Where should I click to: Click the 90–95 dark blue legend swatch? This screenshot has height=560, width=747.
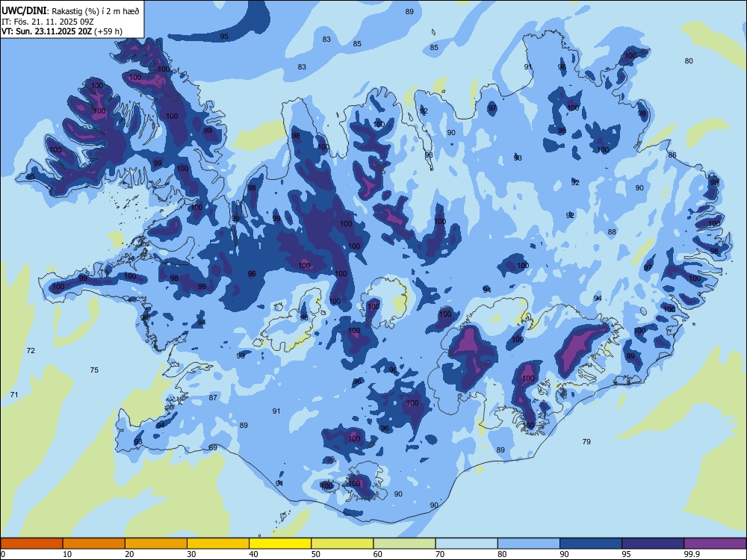pos(591,544)
